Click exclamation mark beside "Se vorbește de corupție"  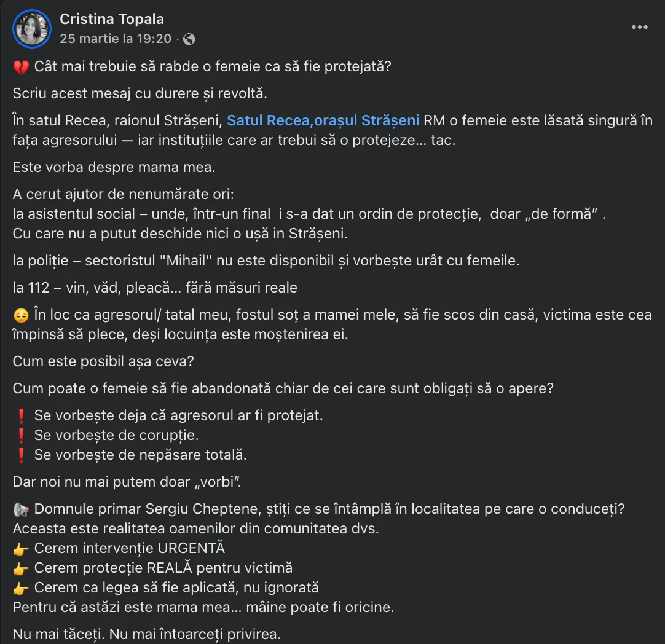20,436
